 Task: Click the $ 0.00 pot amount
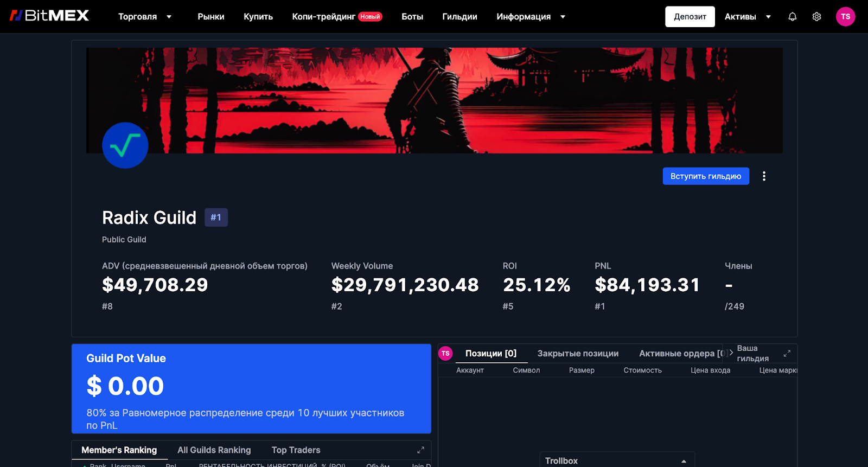[125, 386]
